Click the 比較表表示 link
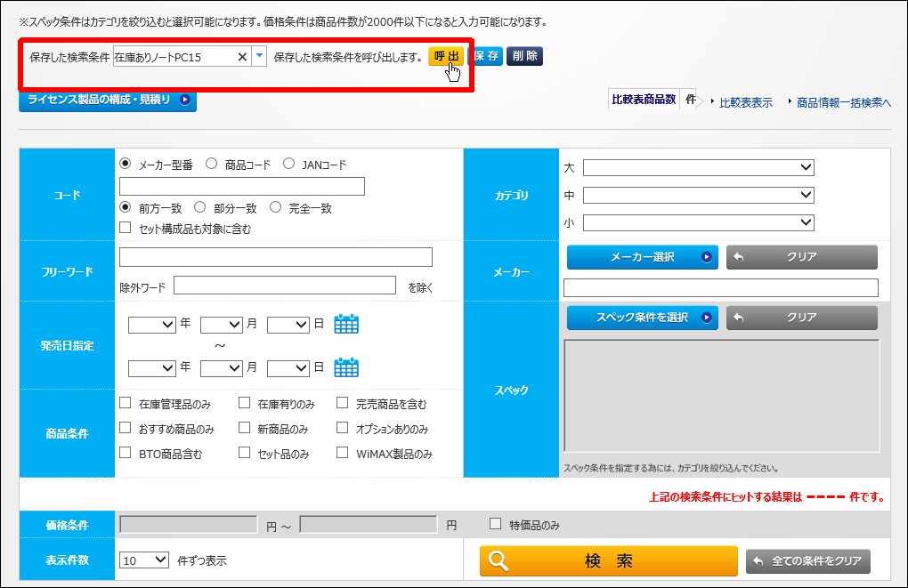The height and width of the screenshot is (588, 908). pos(745,102)
